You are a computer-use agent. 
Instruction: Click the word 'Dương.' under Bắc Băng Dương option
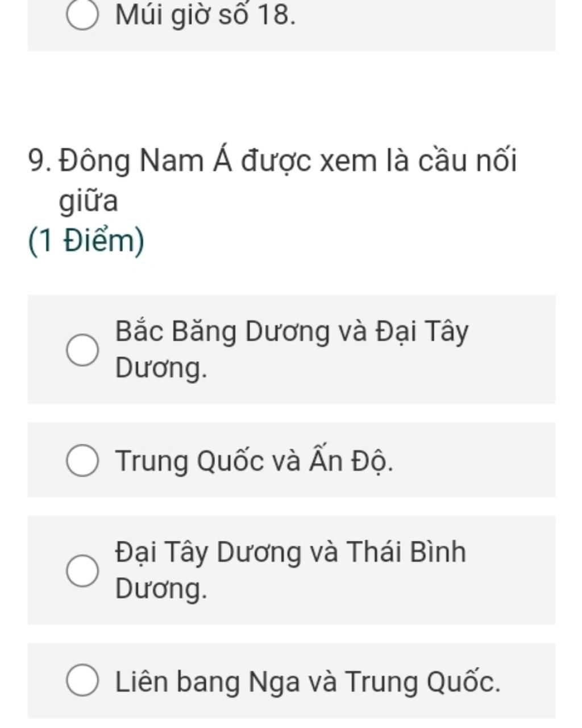click(x=161, y=368)
